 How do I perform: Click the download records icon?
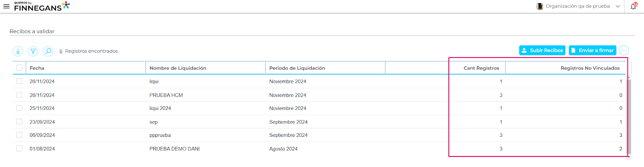pos(18,51)
